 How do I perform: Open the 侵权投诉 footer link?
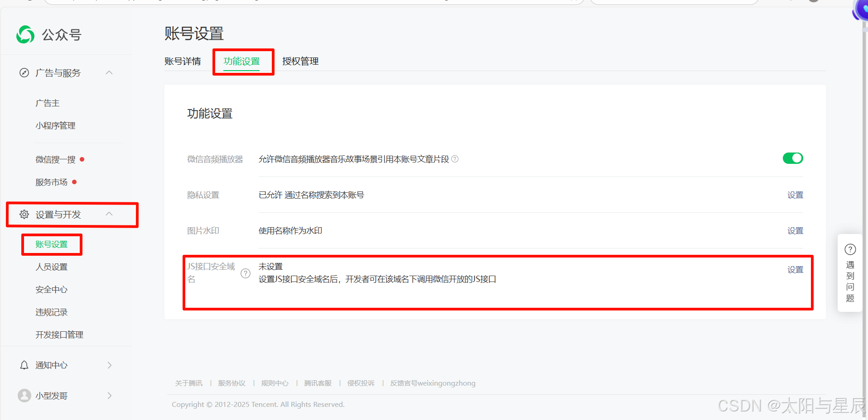361,383
